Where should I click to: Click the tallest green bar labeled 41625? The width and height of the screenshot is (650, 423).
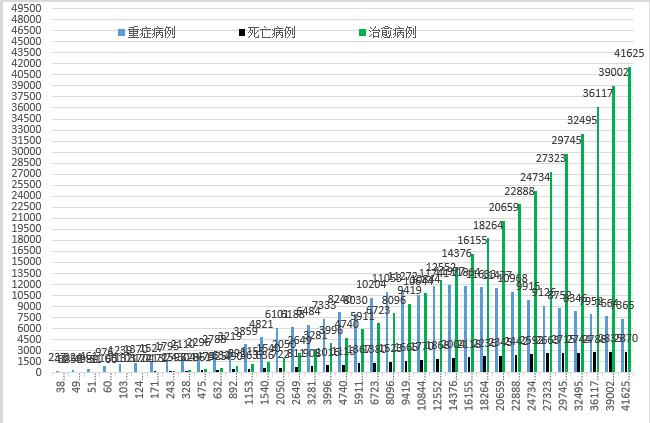[629, 219]
